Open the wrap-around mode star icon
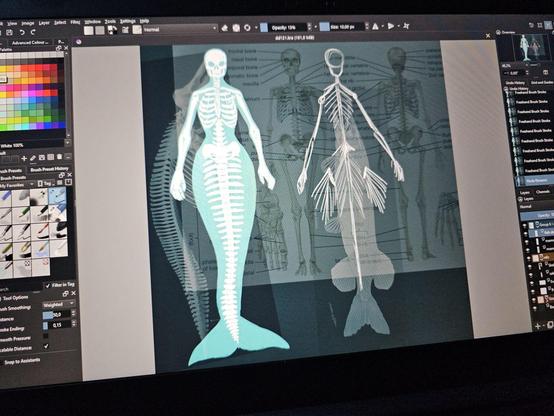554x416 pixels. [x=406, y=26]
